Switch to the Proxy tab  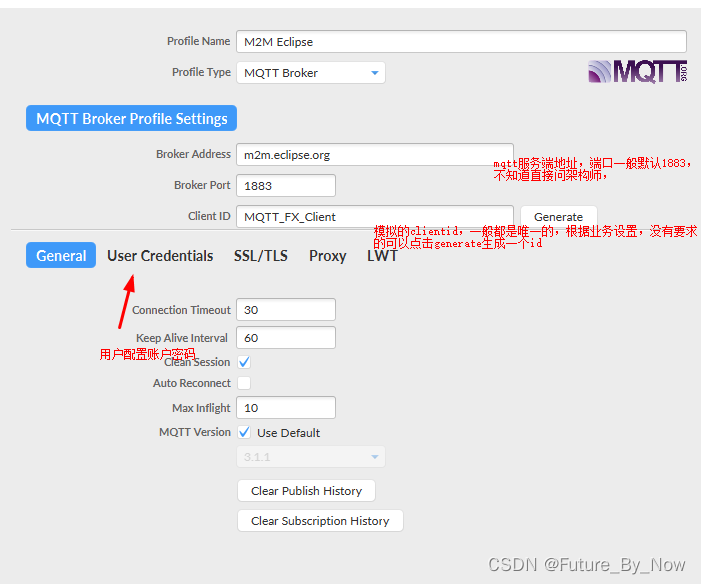coord(328,256)
